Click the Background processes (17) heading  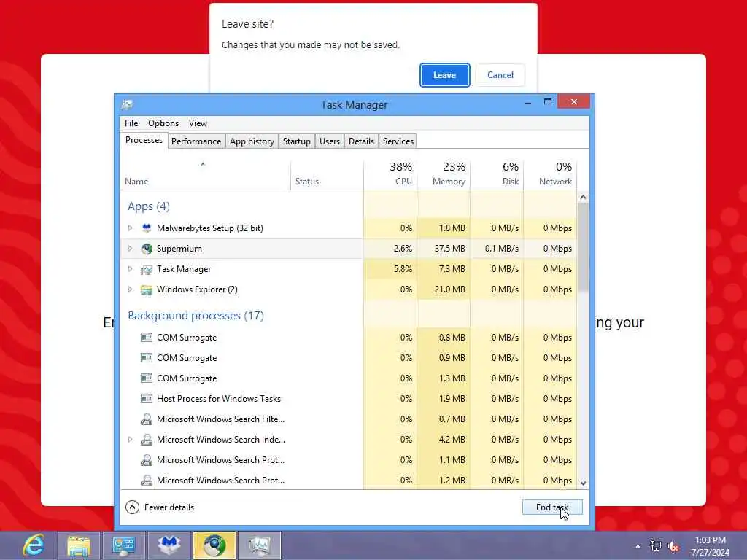click(x=196, y=316)
